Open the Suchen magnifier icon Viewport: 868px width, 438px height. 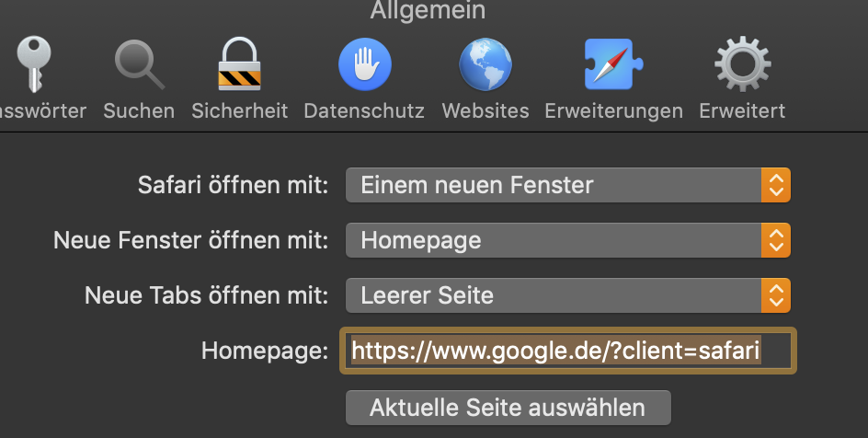point(138,66)
